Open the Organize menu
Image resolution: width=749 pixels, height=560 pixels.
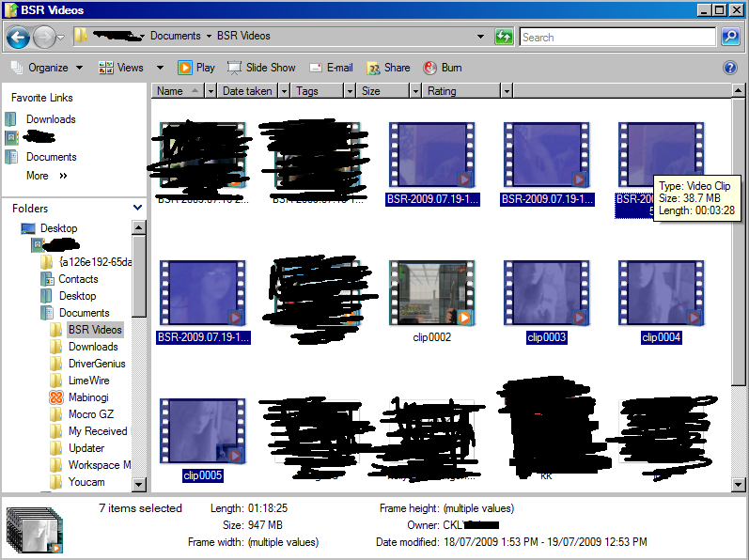pos(47,68)
